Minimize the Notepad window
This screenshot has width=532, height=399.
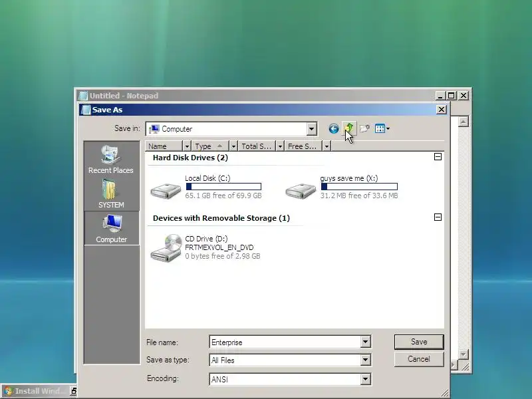[440, 96]
